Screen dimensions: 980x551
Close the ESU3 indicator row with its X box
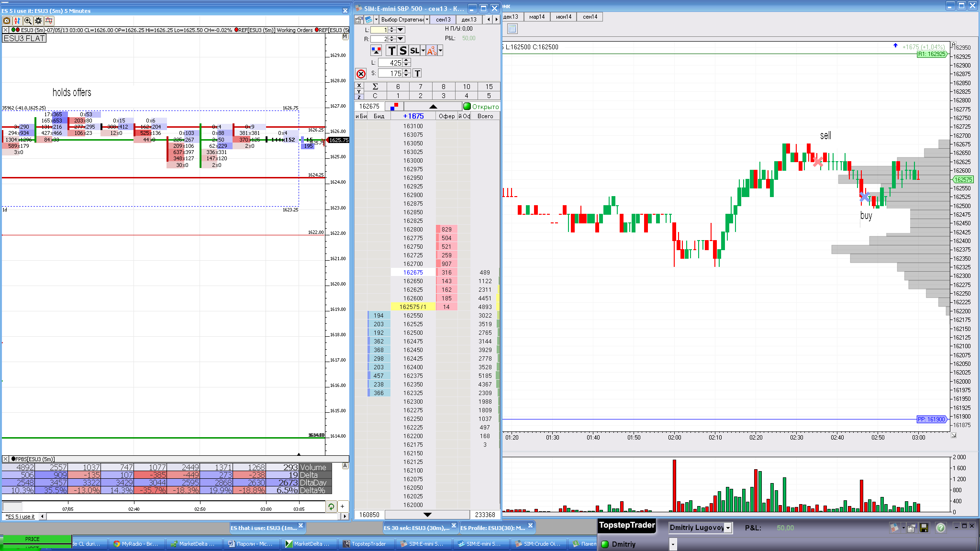[6, 30]
